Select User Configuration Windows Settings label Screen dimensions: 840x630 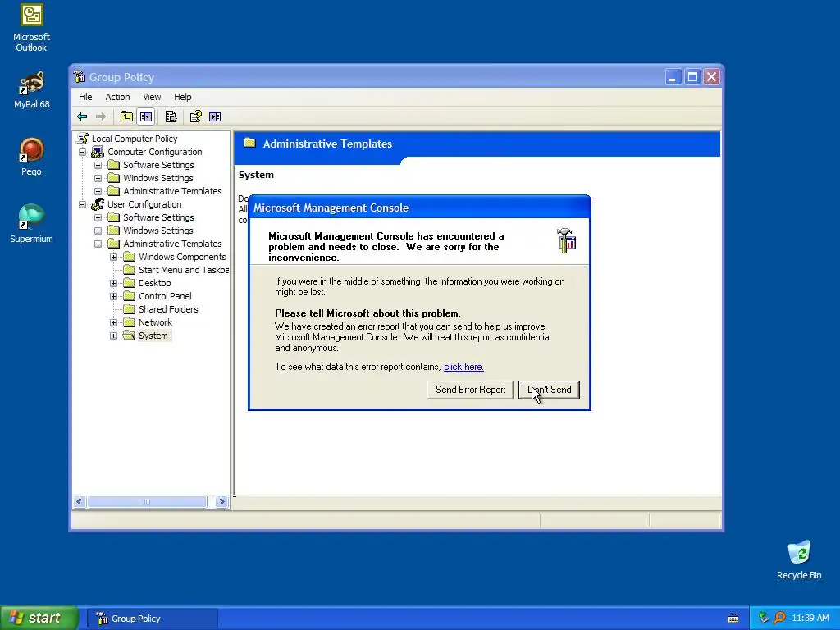158,231
